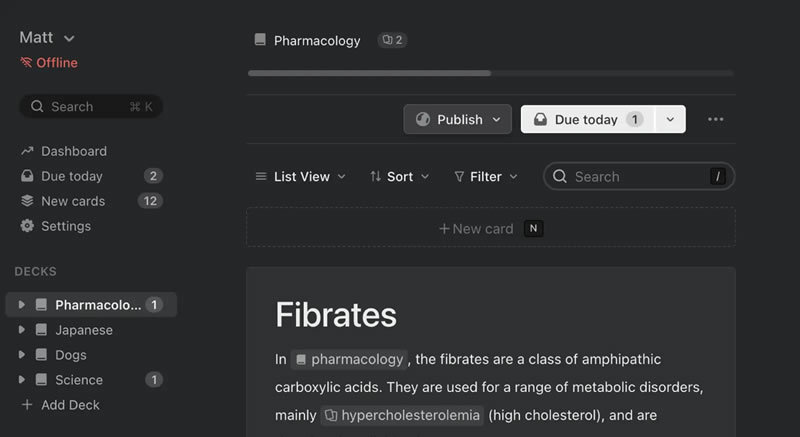
Task: Open the Filter options
Action: 486,176
